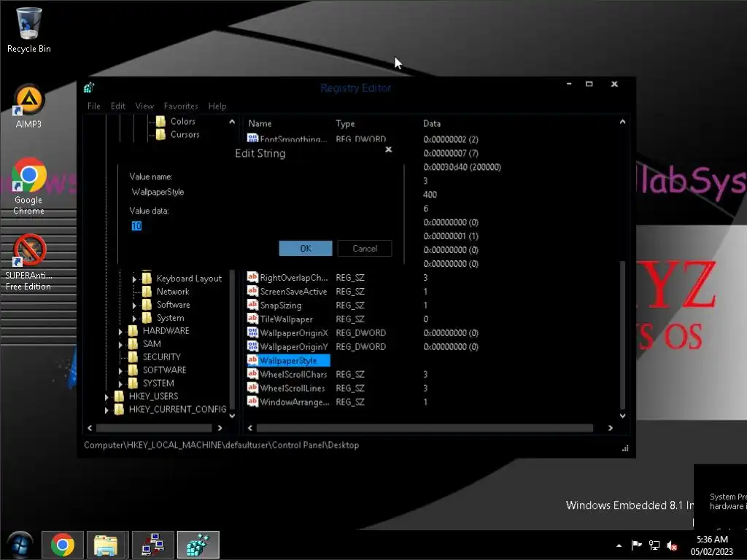
Task: Select the WallpaperOriginY DWORD icon
Action: pyautogui.click(x=252, y=346)
